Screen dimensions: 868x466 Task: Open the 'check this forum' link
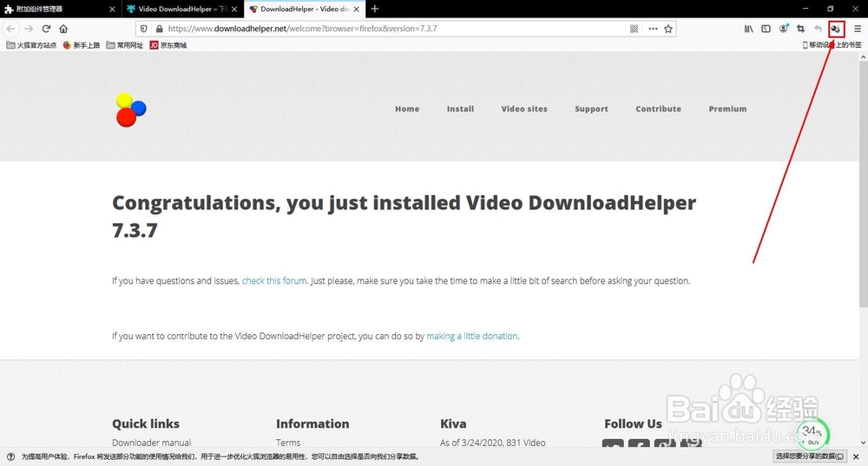274,280
